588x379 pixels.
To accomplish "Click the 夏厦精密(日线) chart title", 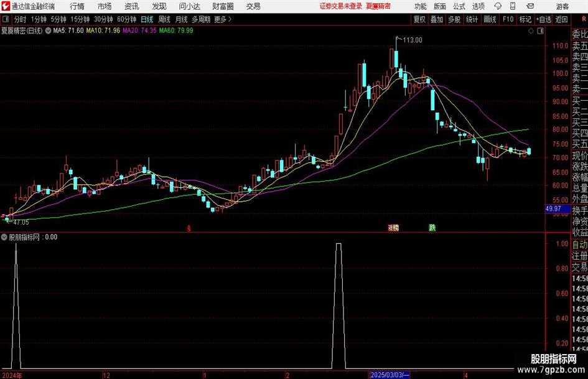I will 22,30.
